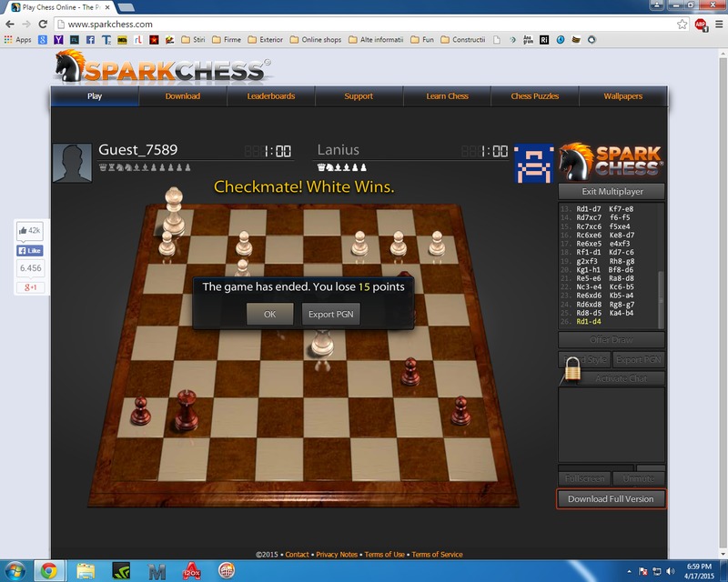Image resolution: width=728 pixels, height=582 pixels.
Task: Open the Terms of Service footer link
Action: pos(437,554)
